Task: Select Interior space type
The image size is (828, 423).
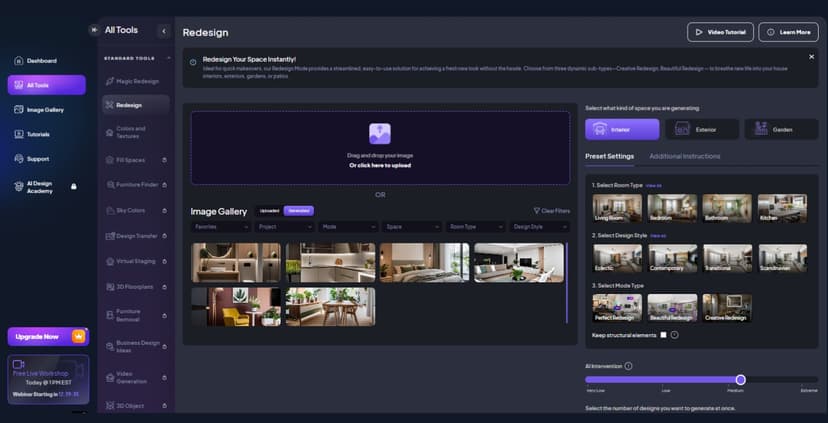Action: (622, 129)
